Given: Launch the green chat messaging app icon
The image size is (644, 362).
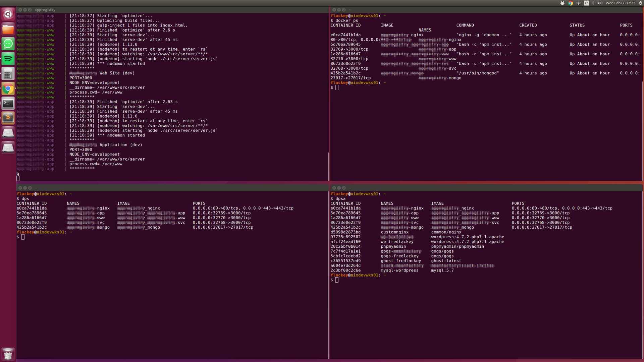Looking at the screenshot, I should coord(8,44).
